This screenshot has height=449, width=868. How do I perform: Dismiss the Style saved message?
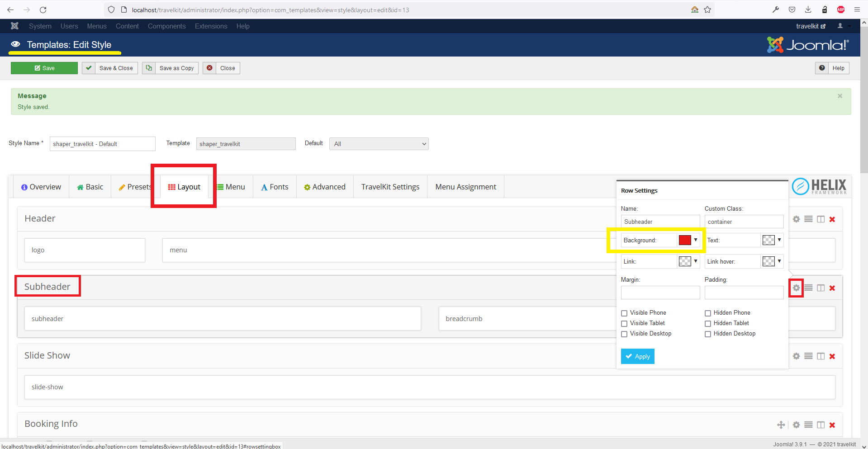tap(840, 96)
